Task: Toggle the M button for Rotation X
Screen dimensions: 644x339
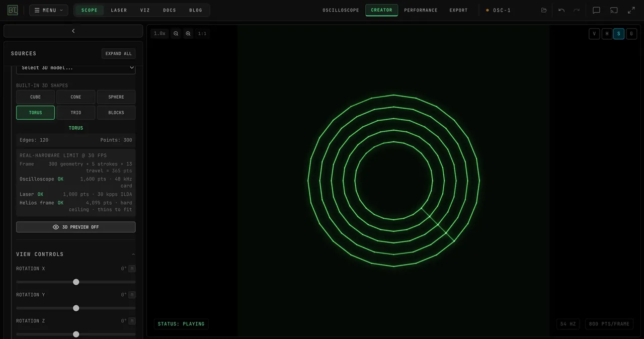Action: (132, 269)
